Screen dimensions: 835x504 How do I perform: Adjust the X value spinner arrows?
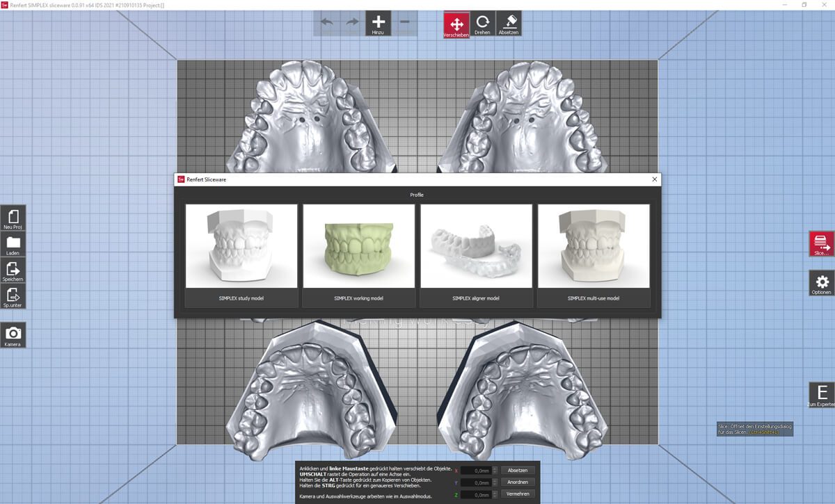click(x=495, y=471)
